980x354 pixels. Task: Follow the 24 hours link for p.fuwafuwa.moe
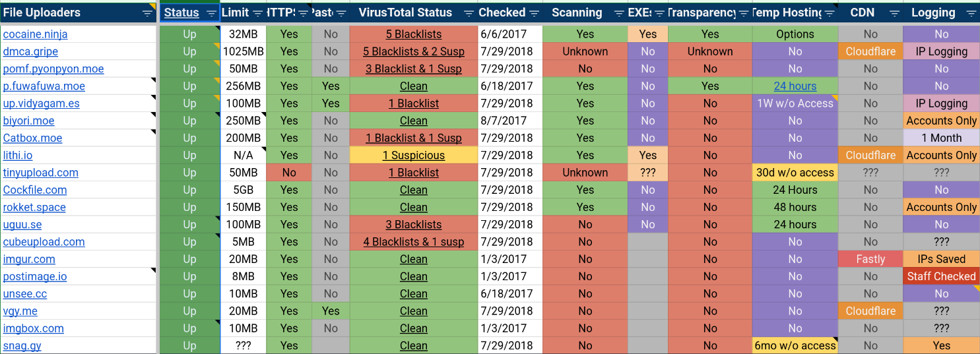pos(795,86)
